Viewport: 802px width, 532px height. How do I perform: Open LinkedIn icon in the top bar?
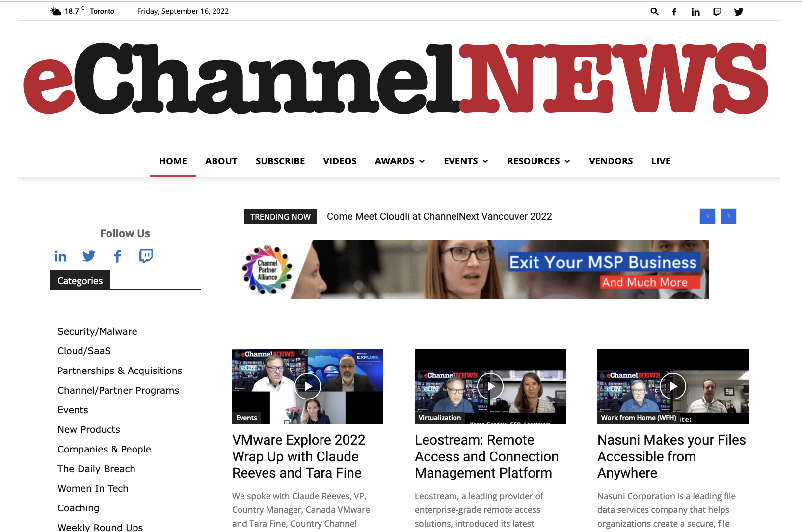(695, 12)
